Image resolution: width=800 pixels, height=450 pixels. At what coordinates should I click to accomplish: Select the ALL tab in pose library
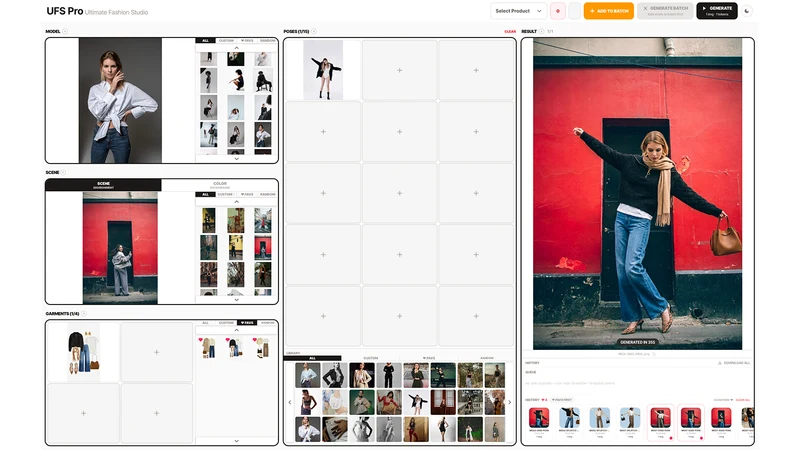[x=312, y=358]
